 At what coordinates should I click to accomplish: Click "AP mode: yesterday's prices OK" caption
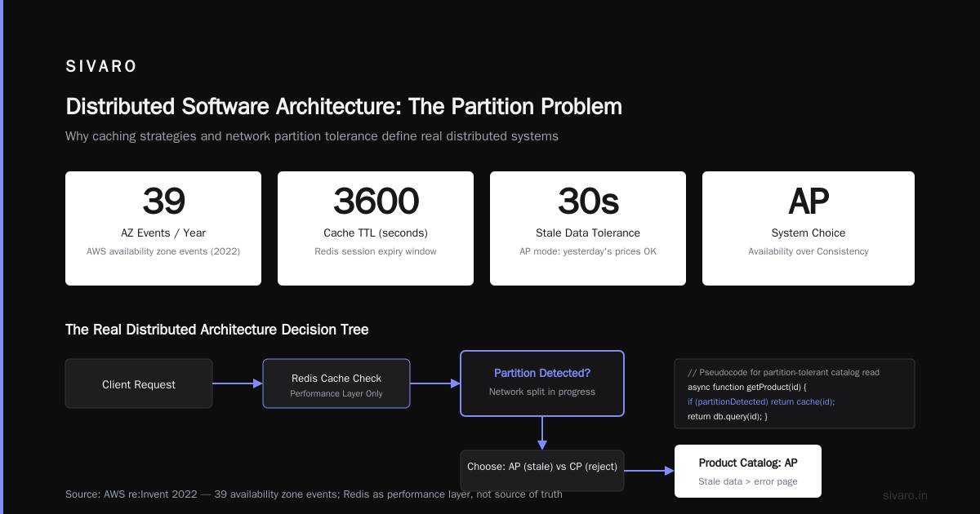pos(588,251)
